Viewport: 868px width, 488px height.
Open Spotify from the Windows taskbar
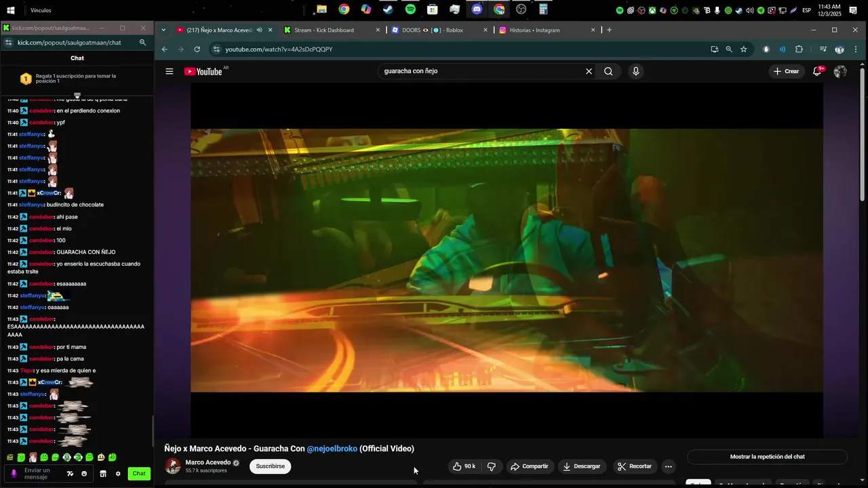click(x=410, y=9)
